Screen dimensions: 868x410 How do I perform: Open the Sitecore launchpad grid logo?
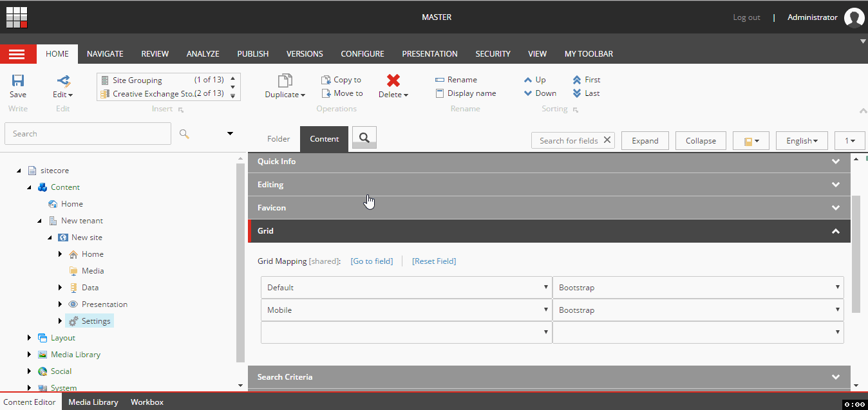pos(17,17)
